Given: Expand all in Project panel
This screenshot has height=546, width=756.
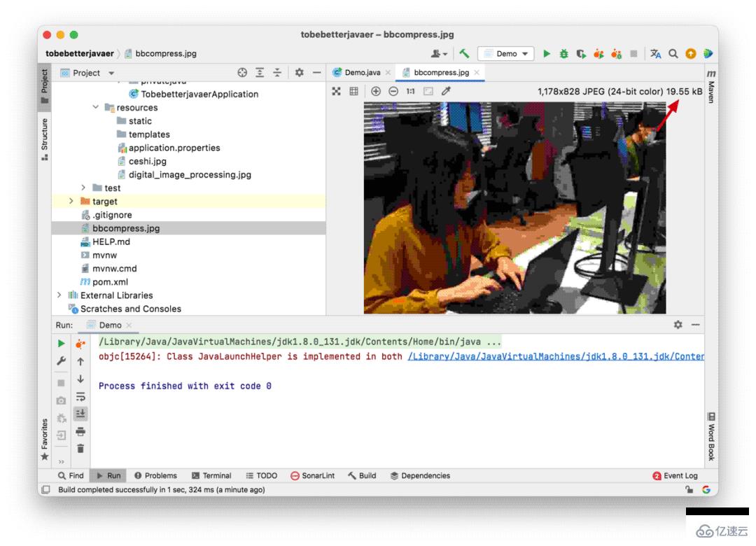Looking at the screenshot, I should pos(260,72).
